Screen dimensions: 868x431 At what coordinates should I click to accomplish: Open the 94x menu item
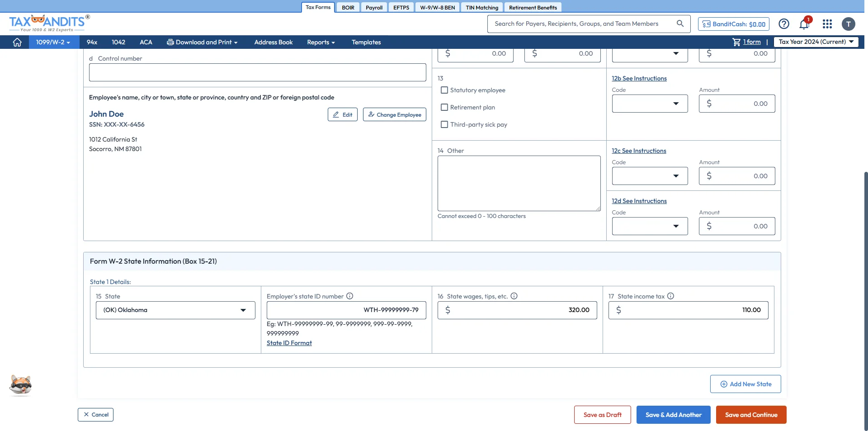[x=92, y=42]
